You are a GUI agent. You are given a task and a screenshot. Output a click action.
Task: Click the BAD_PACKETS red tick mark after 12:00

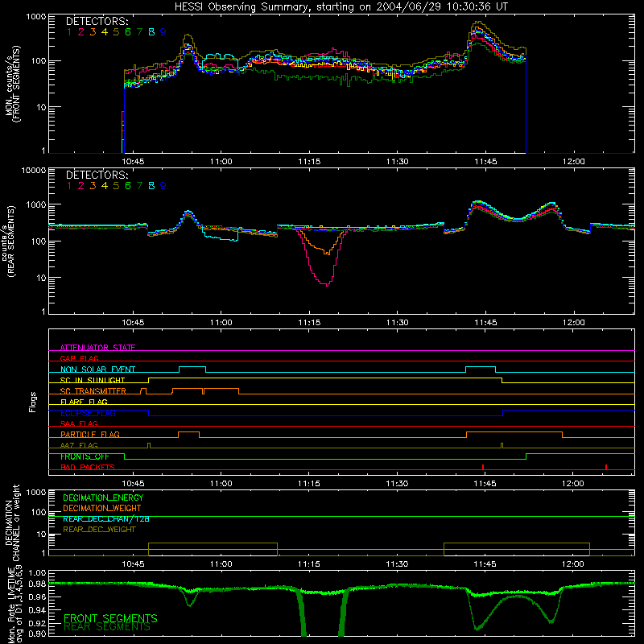click(606, 467)
